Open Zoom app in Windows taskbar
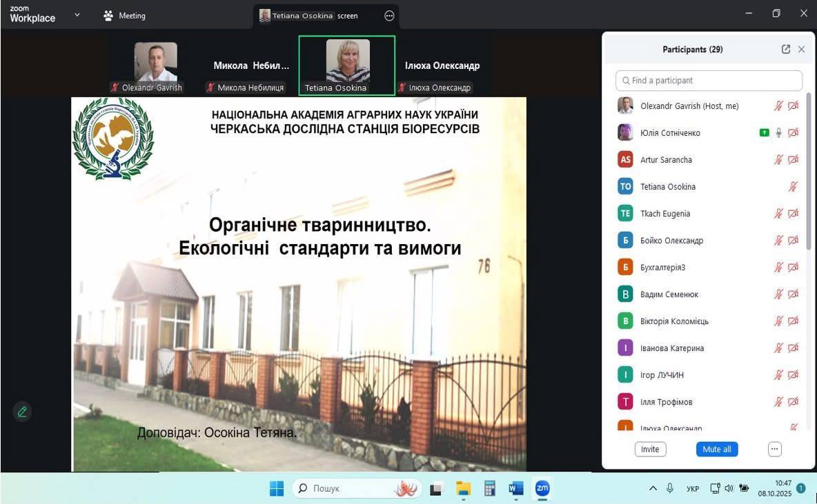 [x=542, y=489]
